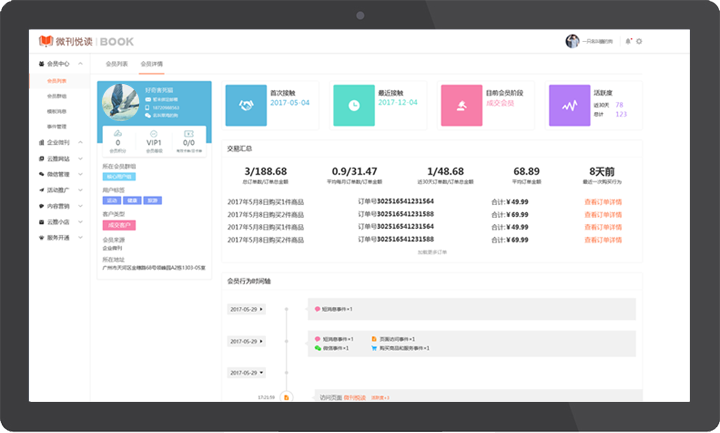Click the 企业微刊 sidebar icon
This screenshot has width=720, height=433.
pos(41,142)
